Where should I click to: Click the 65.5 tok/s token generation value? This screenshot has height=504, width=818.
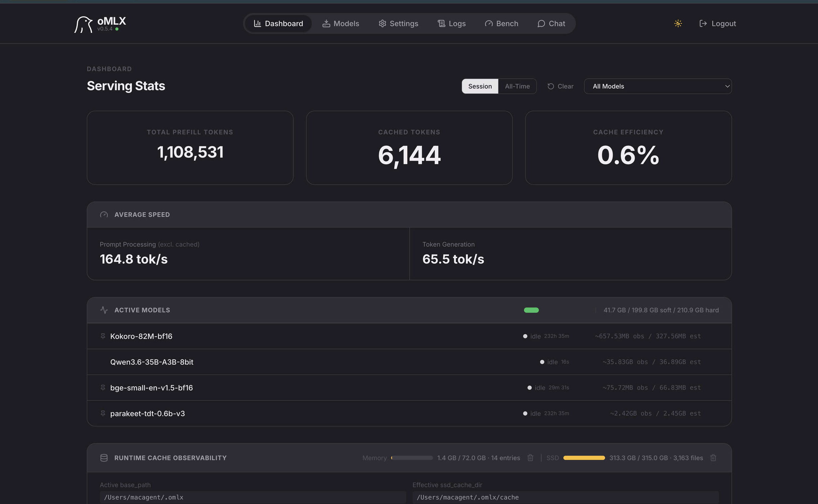(453, 259)
